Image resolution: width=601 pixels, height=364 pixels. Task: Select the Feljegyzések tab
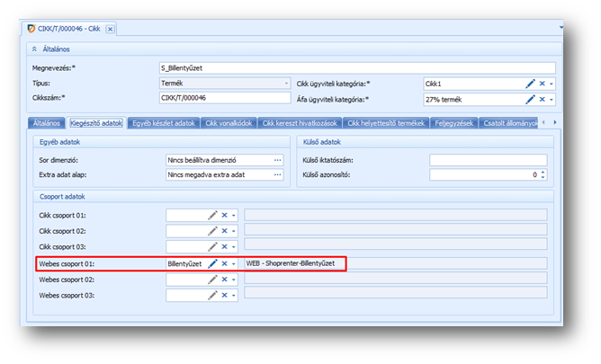tap(453, 122)
